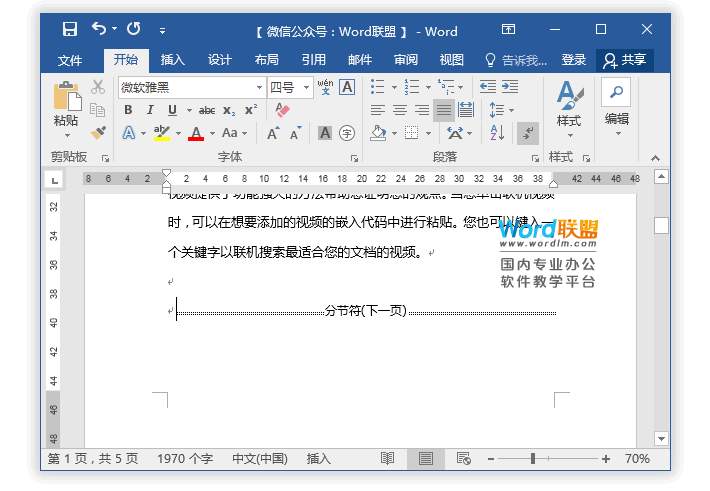Click the 登录 sign-in link

[x=574, y=60]
